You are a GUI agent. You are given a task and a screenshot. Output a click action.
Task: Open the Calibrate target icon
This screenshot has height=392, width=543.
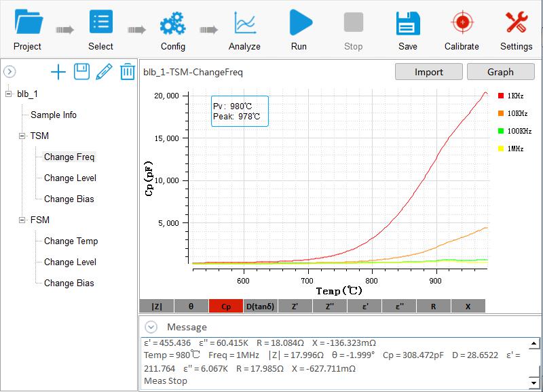[x=462, y=23]
